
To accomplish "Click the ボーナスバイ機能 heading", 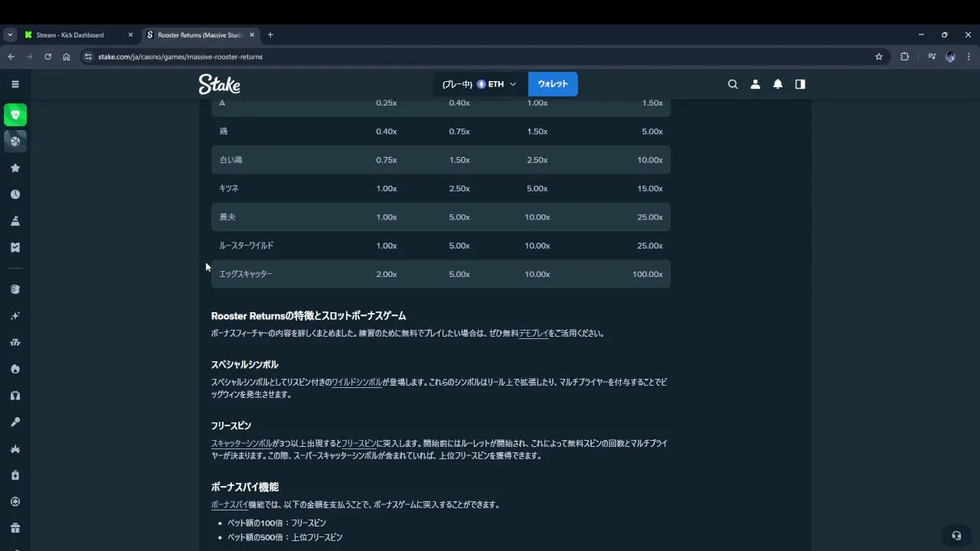I will (245, 487).
